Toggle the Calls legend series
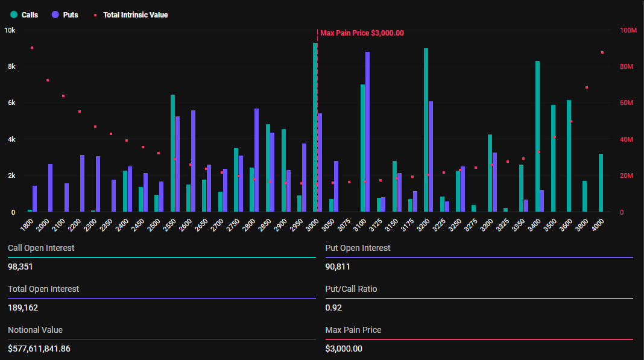 click(x=24, y=15)
